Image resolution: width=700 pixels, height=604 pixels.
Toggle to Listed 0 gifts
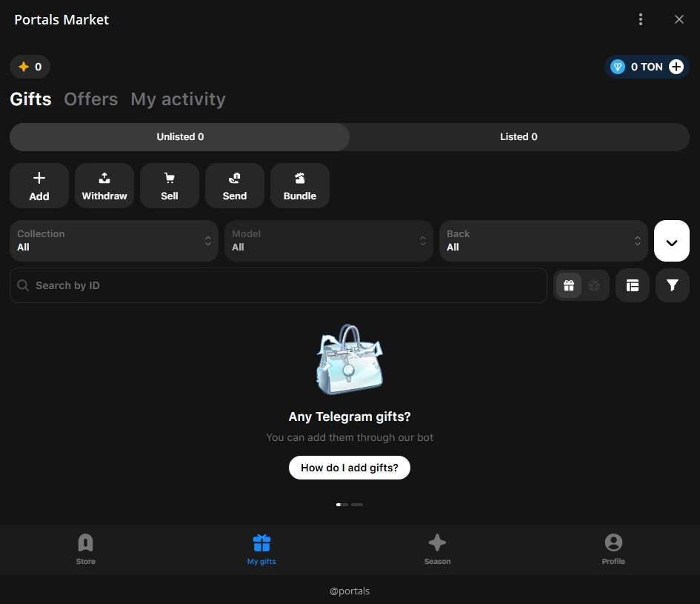coord(519,137)
